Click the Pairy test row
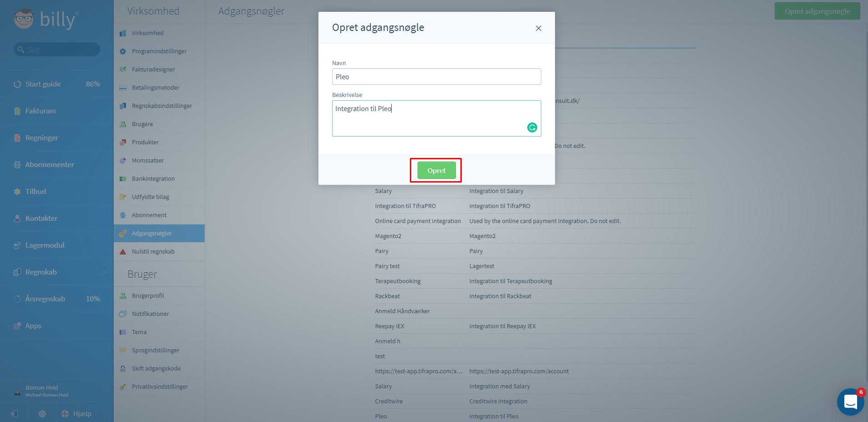The image size is (868, 422). tap(535, 266)
